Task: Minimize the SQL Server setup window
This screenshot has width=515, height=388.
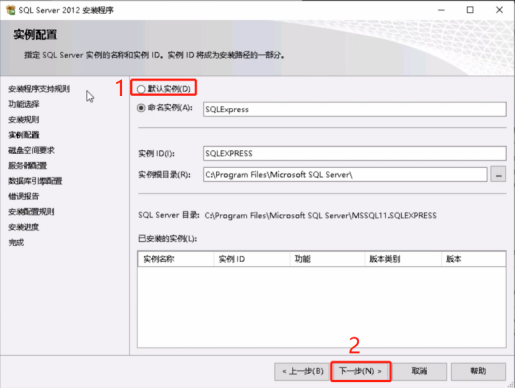Action: [441, 10]
